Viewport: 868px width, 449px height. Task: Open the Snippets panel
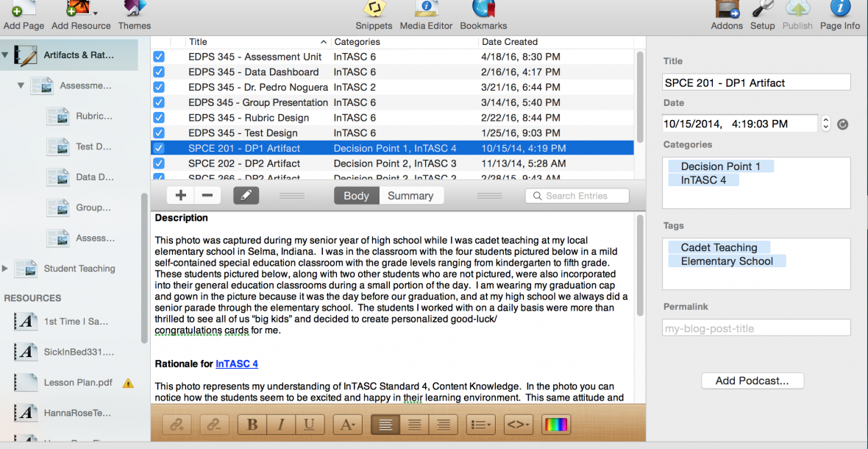pyautogui.click(x=374, y=10)
